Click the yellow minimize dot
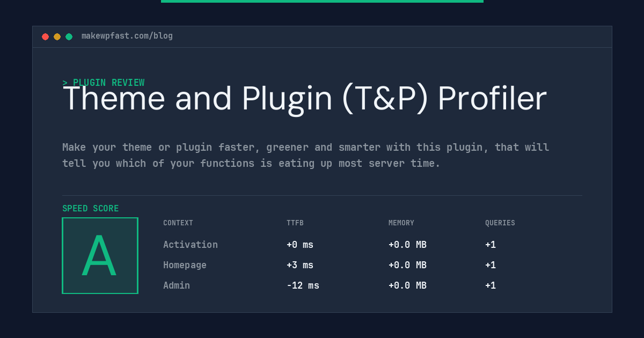Image resolution: width=644 pixels, height=338 pixels. pyautogui.click(x=57, y=36)
